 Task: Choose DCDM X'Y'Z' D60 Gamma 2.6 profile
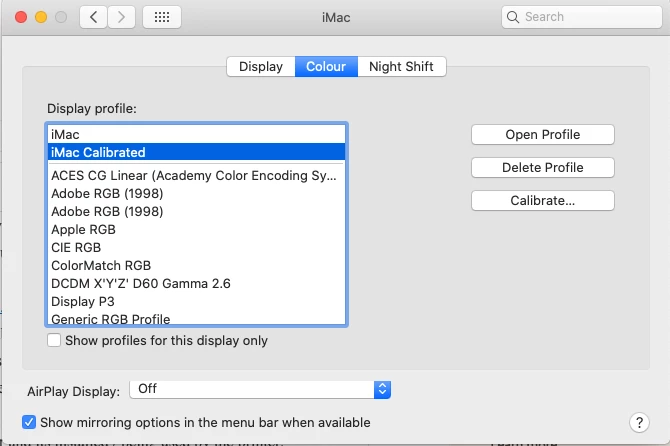[x=197, y=283]
